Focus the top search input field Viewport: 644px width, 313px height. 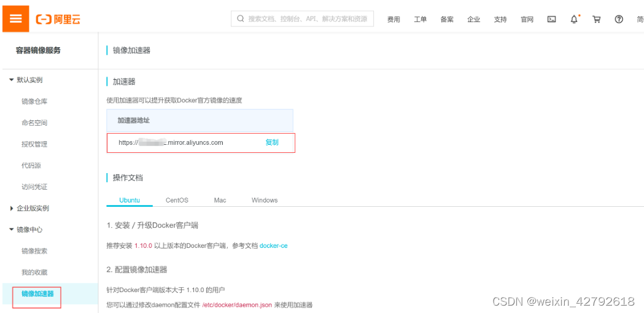point(302,19)
